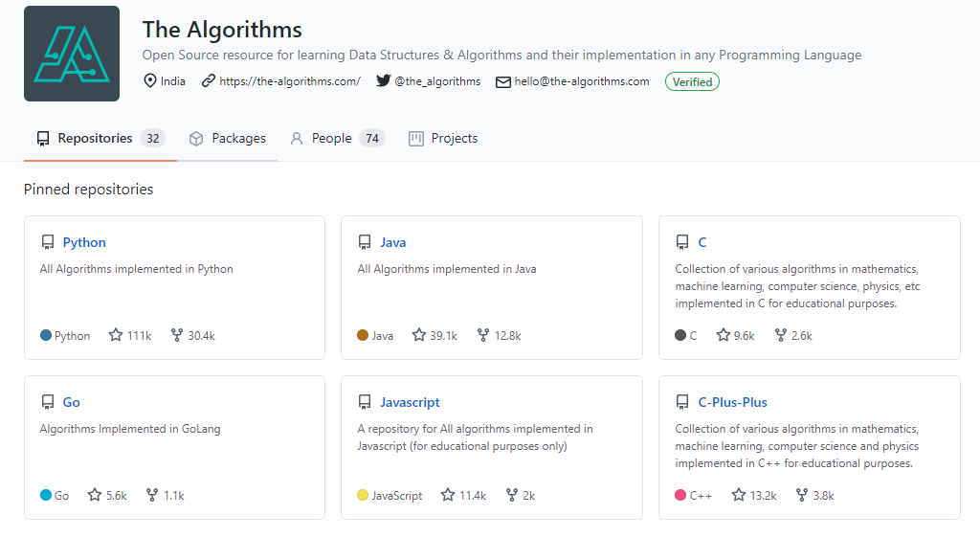Click the star icon on Go card
This screenshot has height=538, width=980.
coord(95,495)
